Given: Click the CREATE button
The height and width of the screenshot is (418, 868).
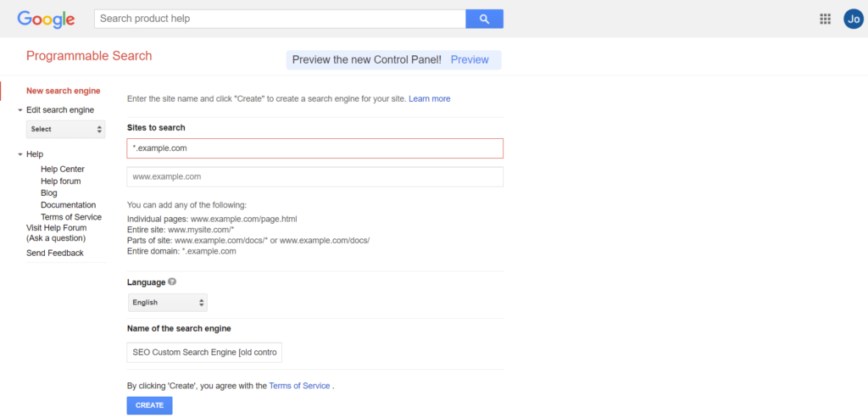Looking at the screenshot, I should tap(149, 405).
